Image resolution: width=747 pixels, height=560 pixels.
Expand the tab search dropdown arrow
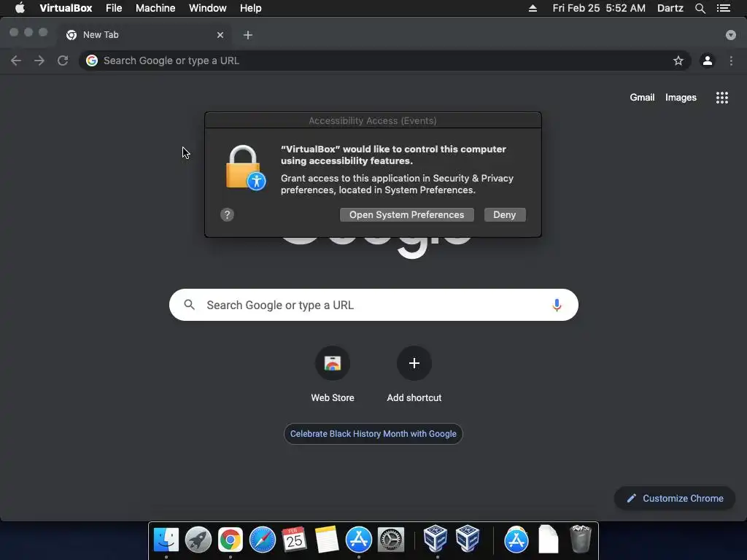coord(730,35)
